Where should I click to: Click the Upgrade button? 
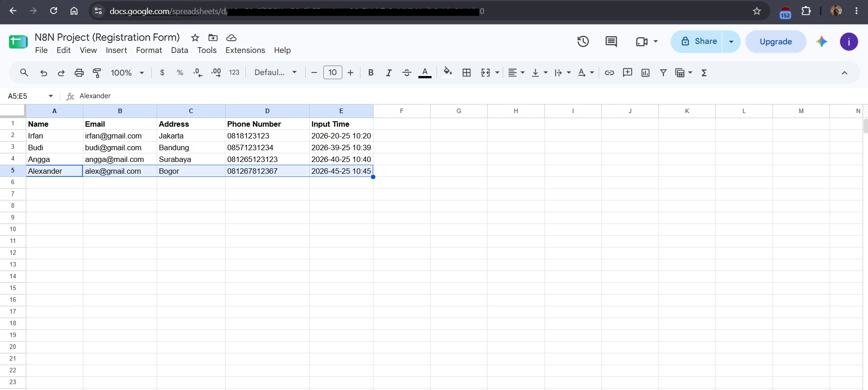click(x=776, y=42)
